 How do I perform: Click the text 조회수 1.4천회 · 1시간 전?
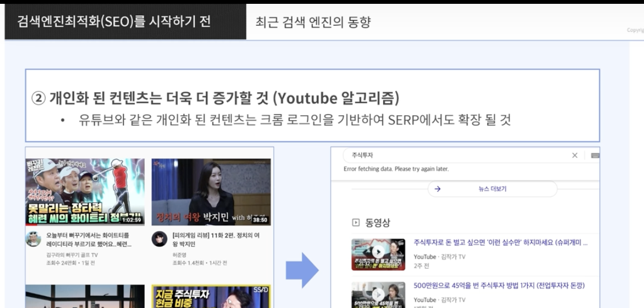pyautogui.click(x=200, y=263)
